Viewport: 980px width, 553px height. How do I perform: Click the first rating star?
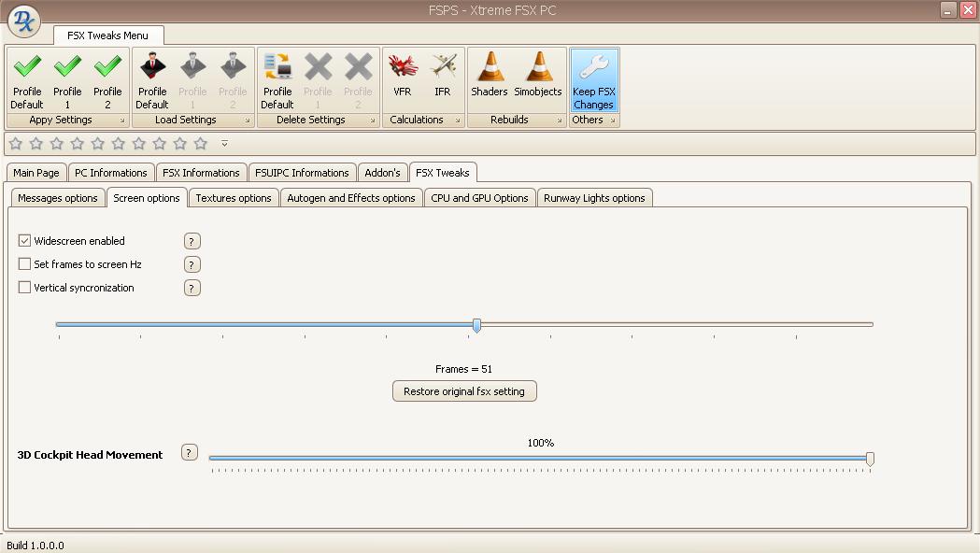pyautogui.click(x=16, y=144)
